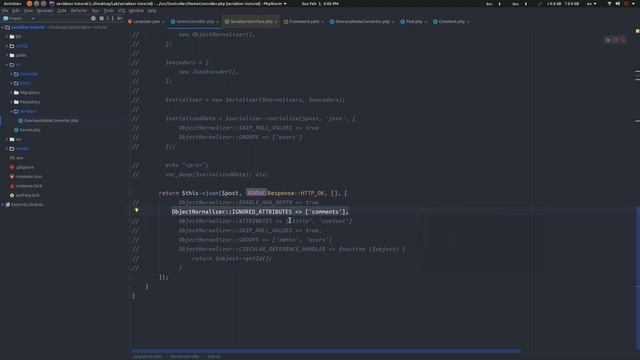Select symfony.lock in project tree
This screenshot has width=640, height=360.
(24, 195)
